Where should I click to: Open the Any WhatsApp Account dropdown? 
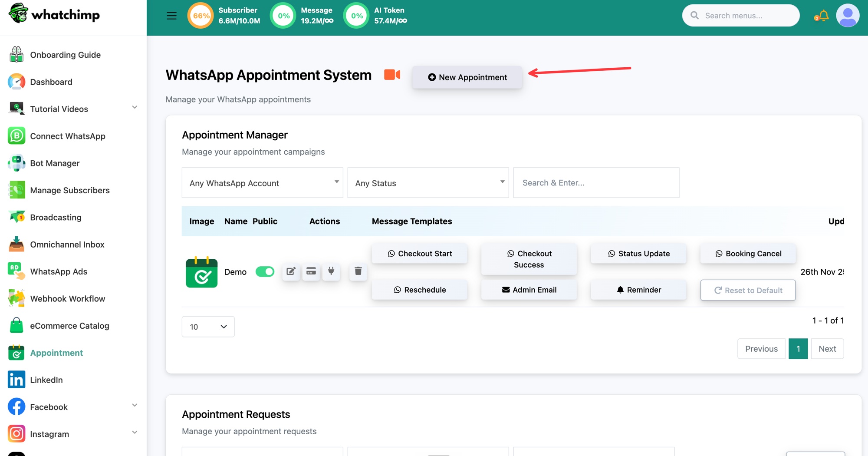coord(262,183)
